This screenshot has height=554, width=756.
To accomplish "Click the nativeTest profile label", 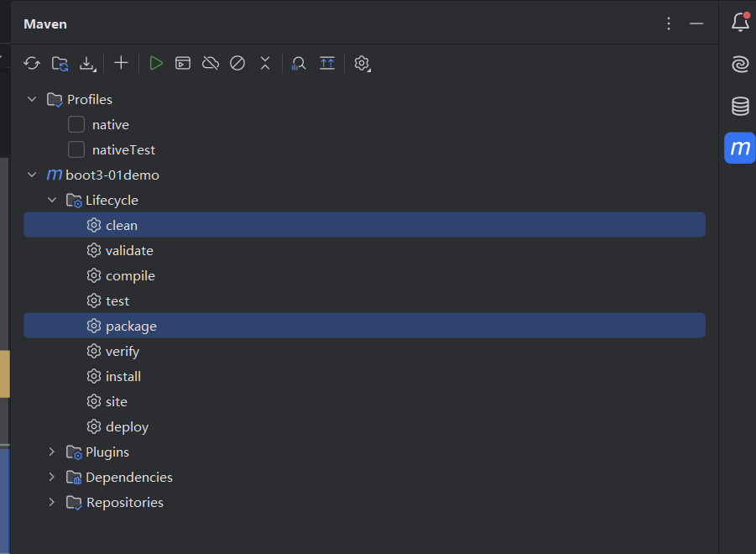I will (124, 150).
